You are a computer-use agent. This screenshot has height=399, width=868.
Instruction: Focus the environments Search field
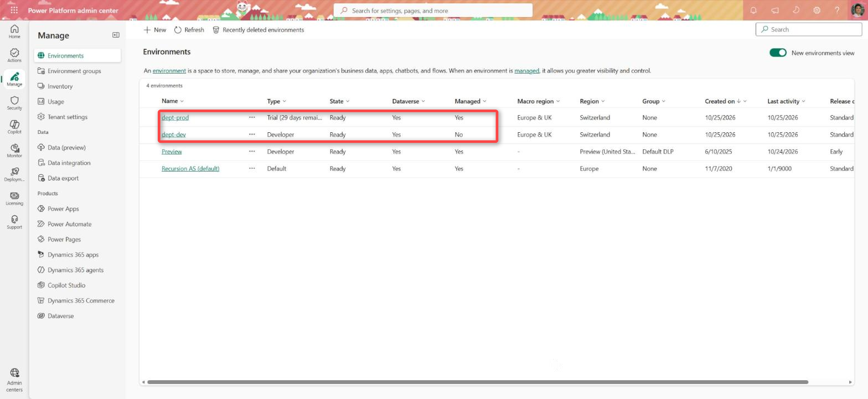(808, 29)
